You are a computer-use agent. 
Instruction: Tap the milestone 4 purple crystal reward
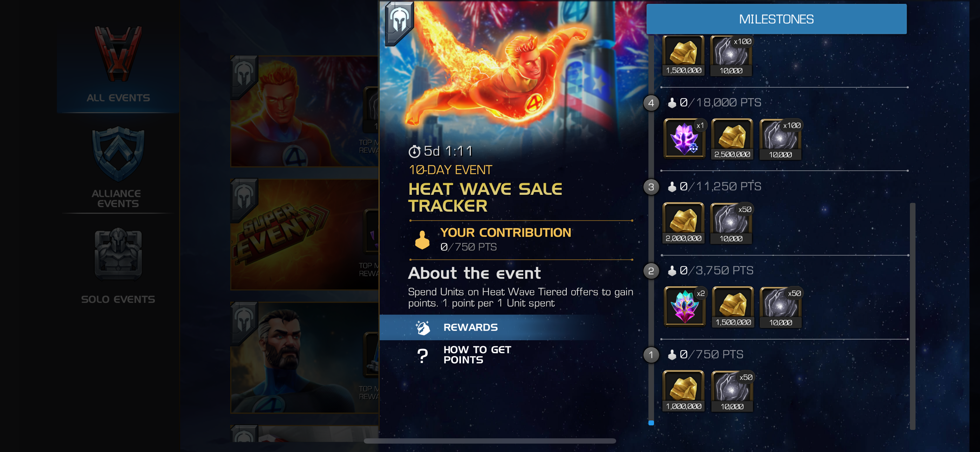pyautogui.click(x=684, y=138)
